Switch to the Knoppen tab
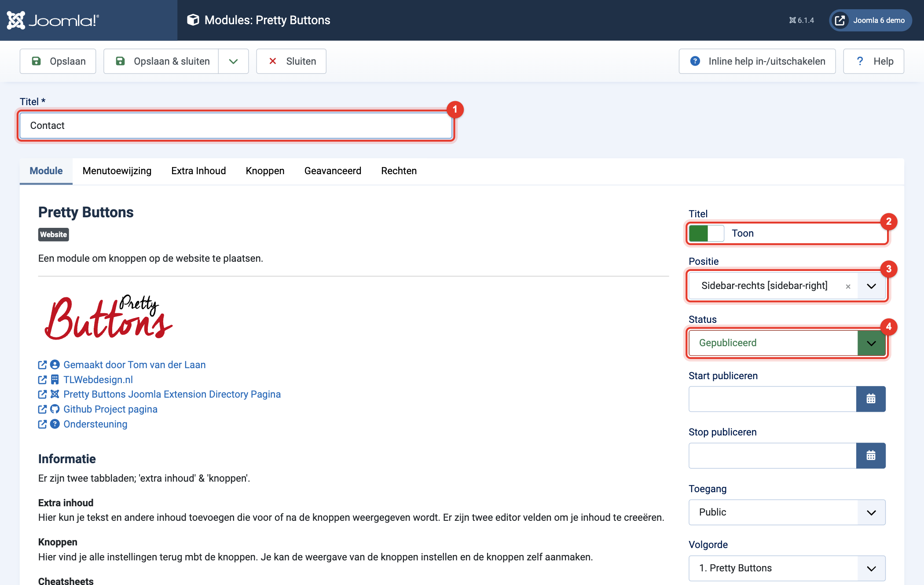 (265, 171)
